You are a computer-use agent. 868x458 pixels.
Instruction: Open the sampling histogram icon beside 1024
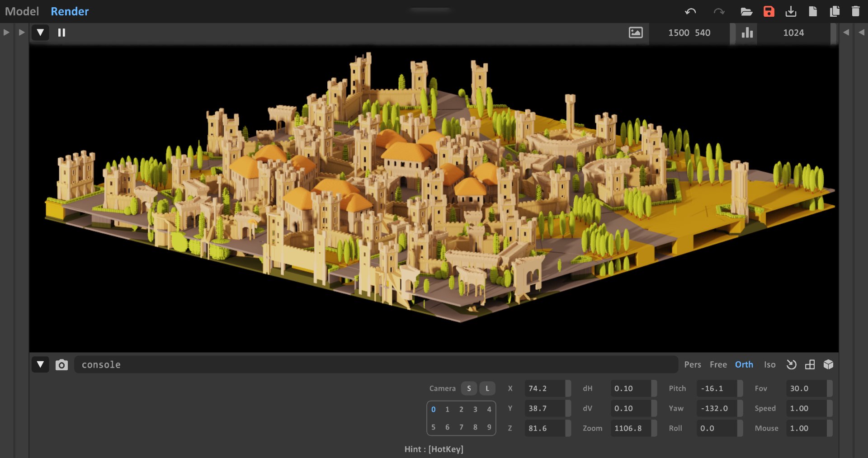click(x=747, y=33)
